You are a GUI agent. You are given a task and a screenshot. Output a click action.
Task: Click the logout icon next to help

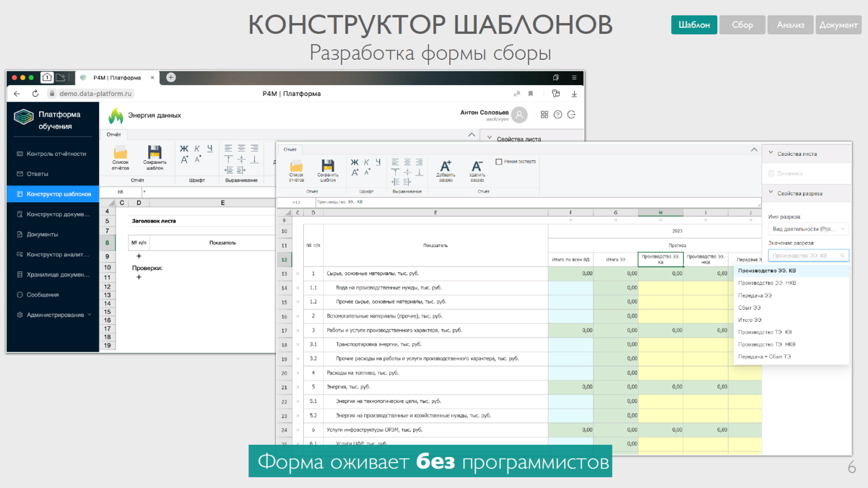click(571, 114)
